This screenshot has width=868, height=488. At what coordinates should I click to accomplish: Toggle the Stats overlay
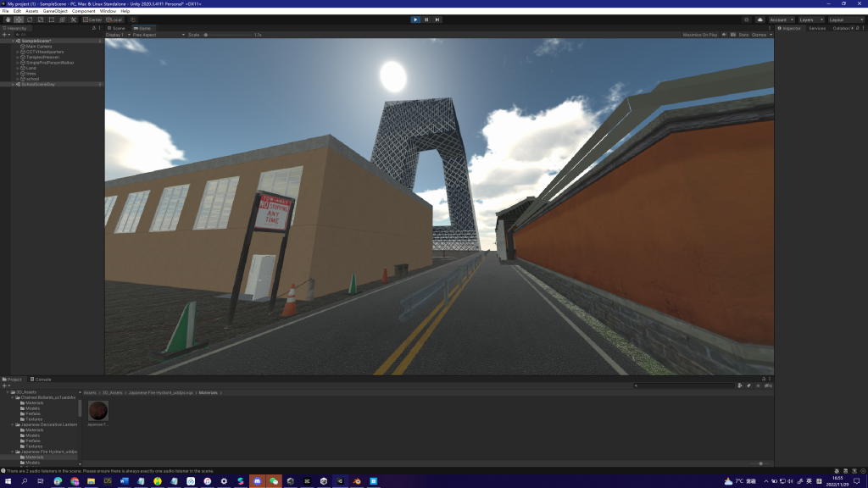(743, 35)
